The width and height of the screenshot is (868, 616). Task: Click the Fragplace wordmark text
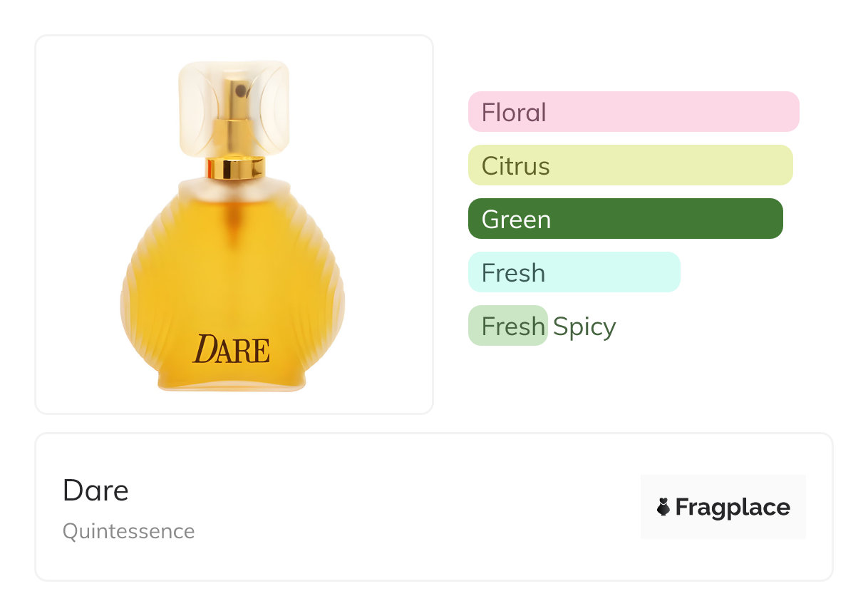click(x=733, y=508)
